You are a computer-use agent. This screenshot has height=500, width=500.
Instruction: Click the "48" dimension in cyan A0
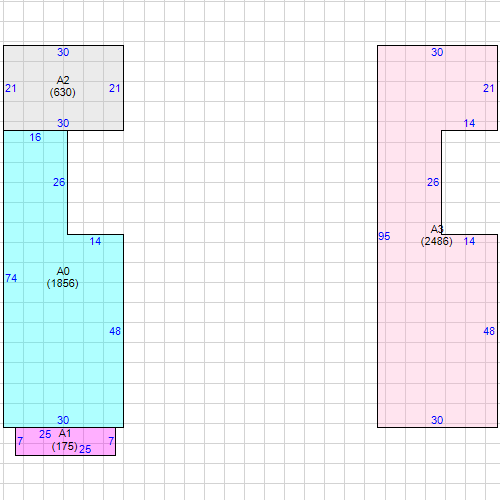[x=115, y=331]
